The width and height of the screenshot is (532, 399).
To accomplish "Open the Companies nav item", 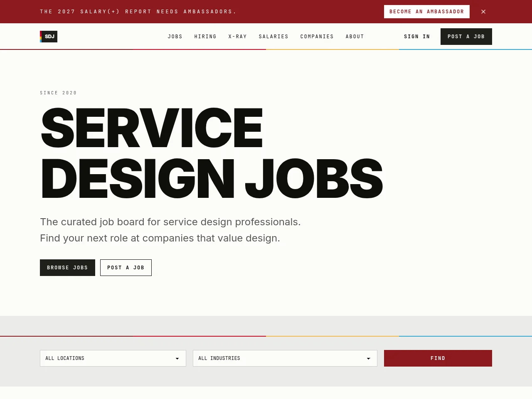I will coord(317,37).
